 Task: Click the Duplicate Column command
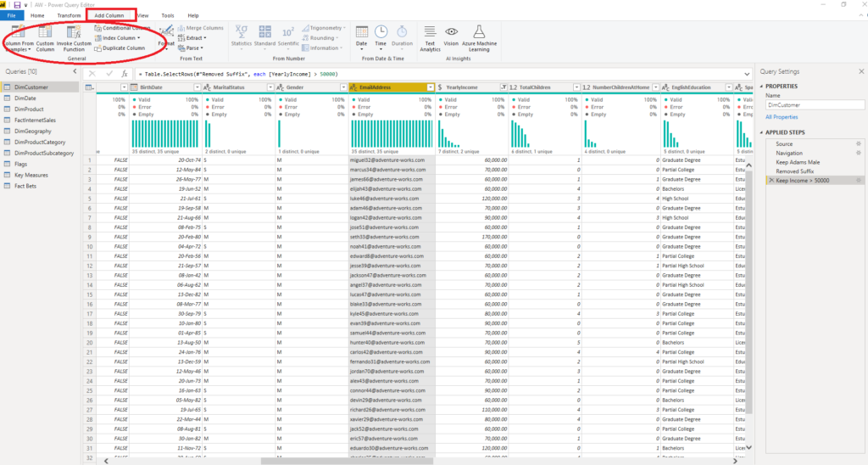tap(120, 48)
